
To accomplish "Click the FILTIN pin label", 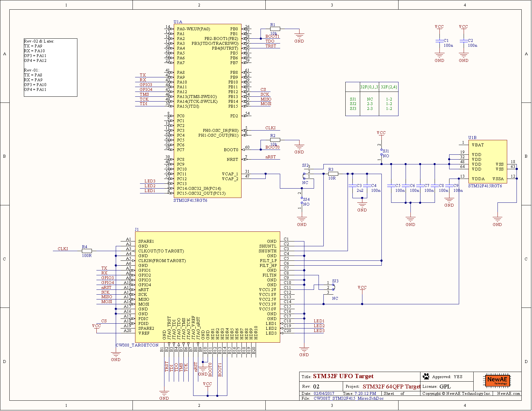I will click(270, 275).
